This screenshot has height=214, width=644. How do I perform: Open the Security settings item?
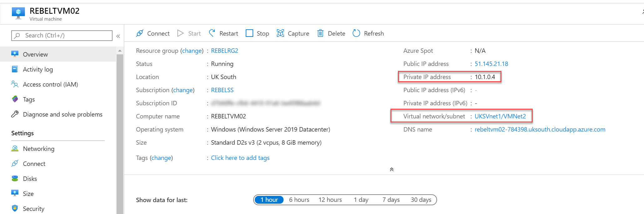pyautogui.click(x=58, y=208)
